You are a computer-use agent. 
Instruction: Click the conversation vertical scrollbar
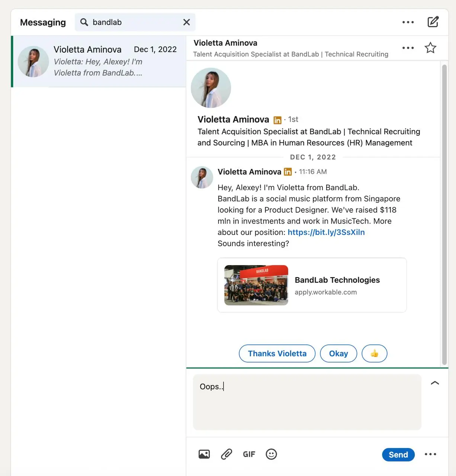point(444,215)
